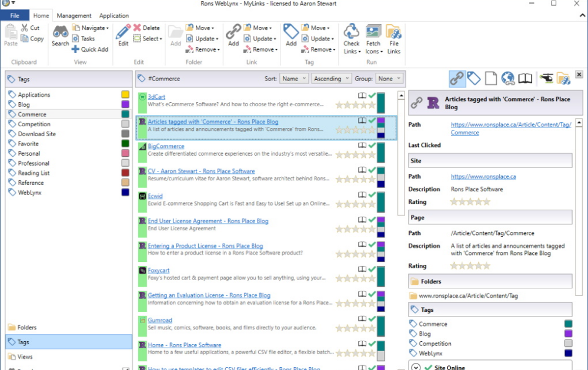Open the Sort Name combo box

pos(294,79)
